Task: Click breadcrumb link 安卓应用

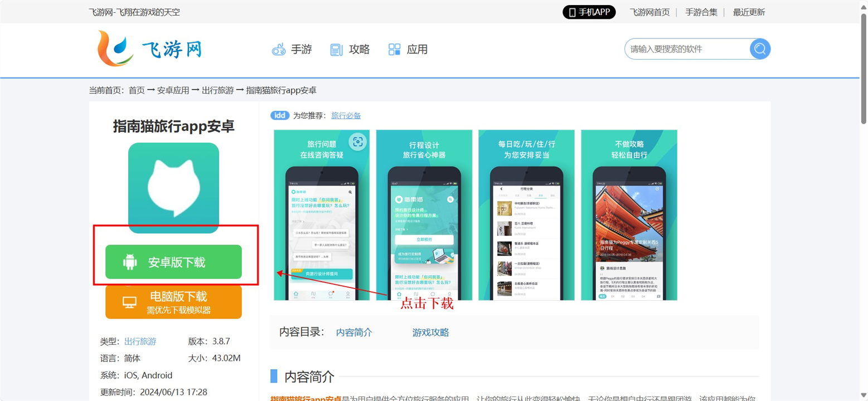Action: [x=173, y=90]
